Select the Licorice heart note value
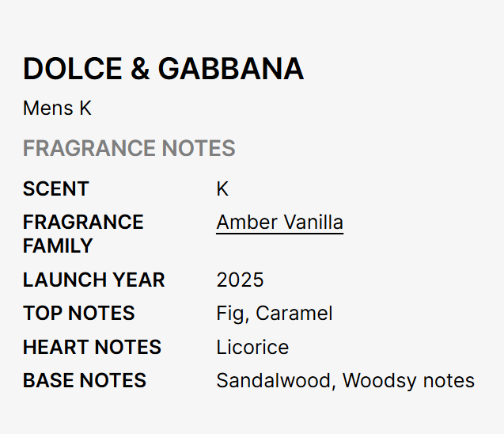This screenshot has height=434, width=504. (x=252, y=348)
